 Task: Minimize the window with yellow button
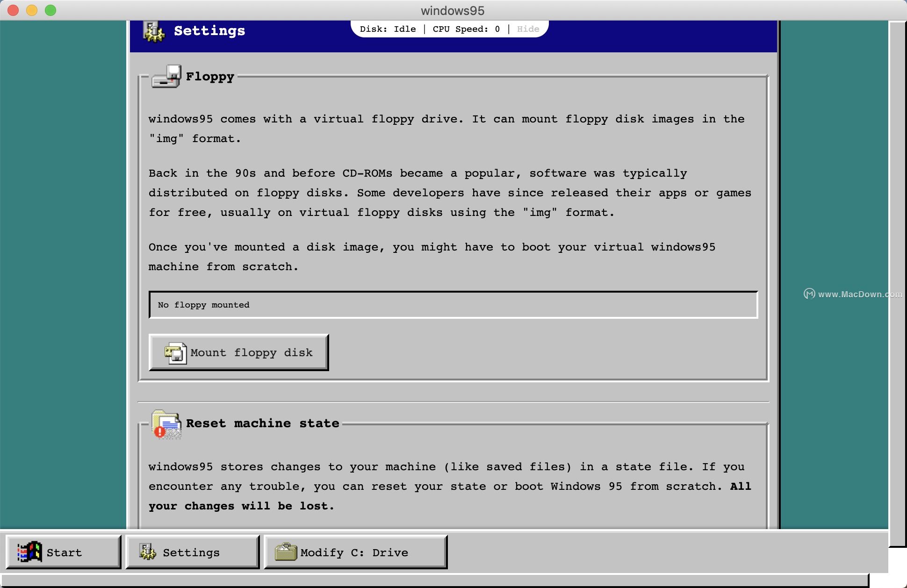(32, 10)
